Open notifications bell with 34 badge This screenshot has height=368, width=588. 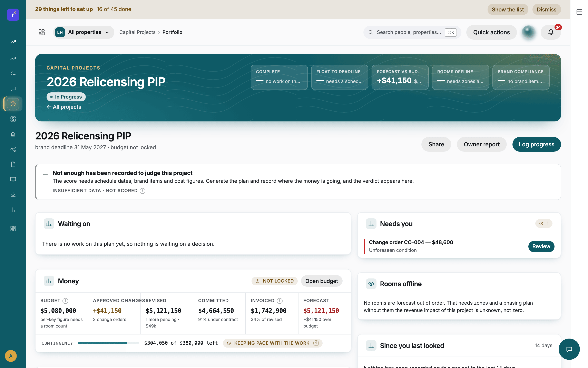click(551, 32)
